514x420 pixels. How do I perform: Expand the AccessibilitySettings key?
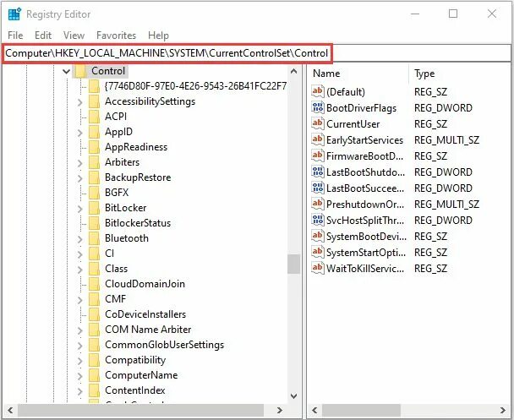80,102
